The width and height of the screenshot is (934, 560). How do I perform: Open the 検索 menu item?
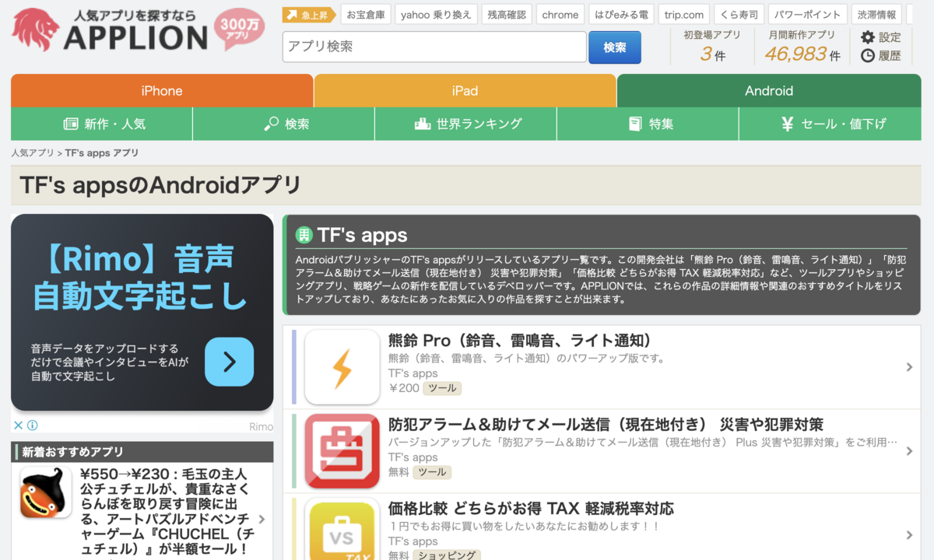284,124
